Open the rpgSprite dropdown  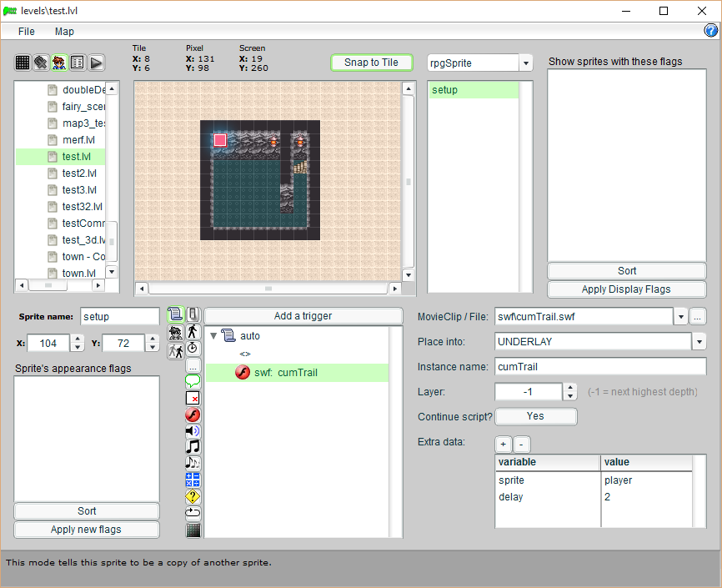pyautogui.click(x=525, y=63)
